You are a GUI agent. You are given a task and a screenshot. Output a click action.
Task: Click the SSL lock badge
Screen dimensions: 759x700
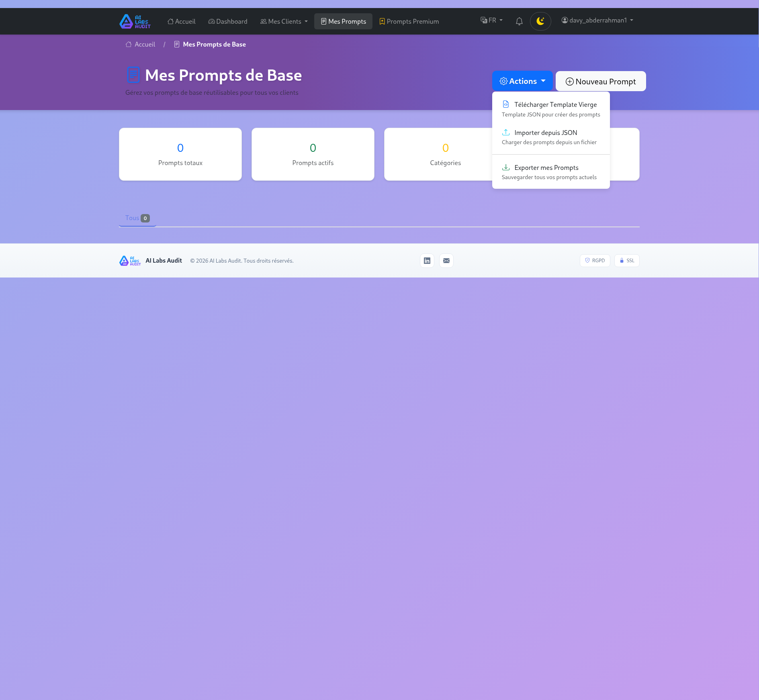[627, 260]
